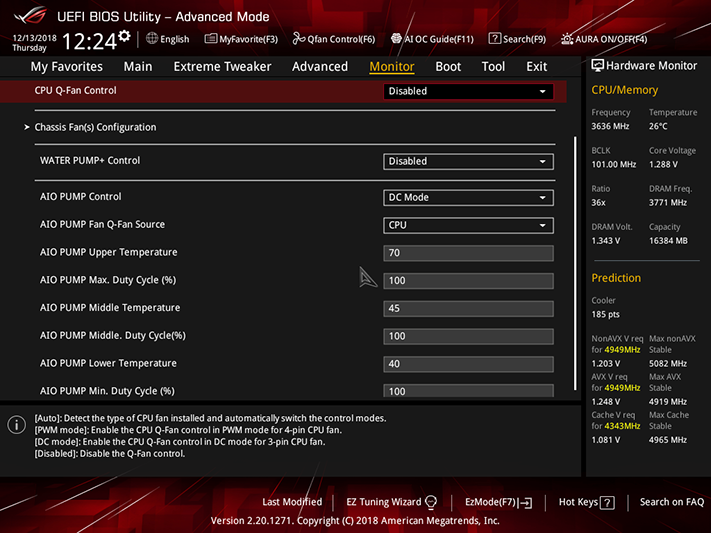This screenshot has height=533, width=711.
Task: Click the 3636 MHz frequency value
Action: point(610,126)
